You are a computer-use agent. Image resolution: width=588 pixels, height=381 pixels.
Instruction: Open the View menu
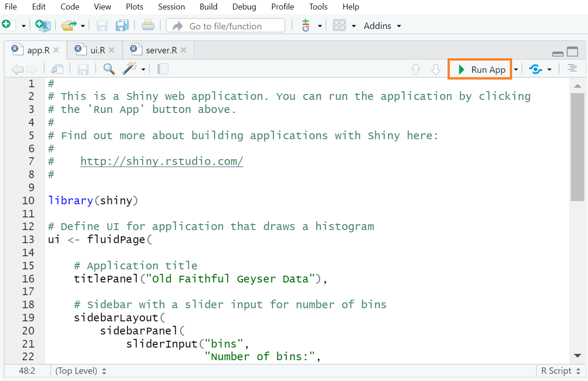pos(103,7)
